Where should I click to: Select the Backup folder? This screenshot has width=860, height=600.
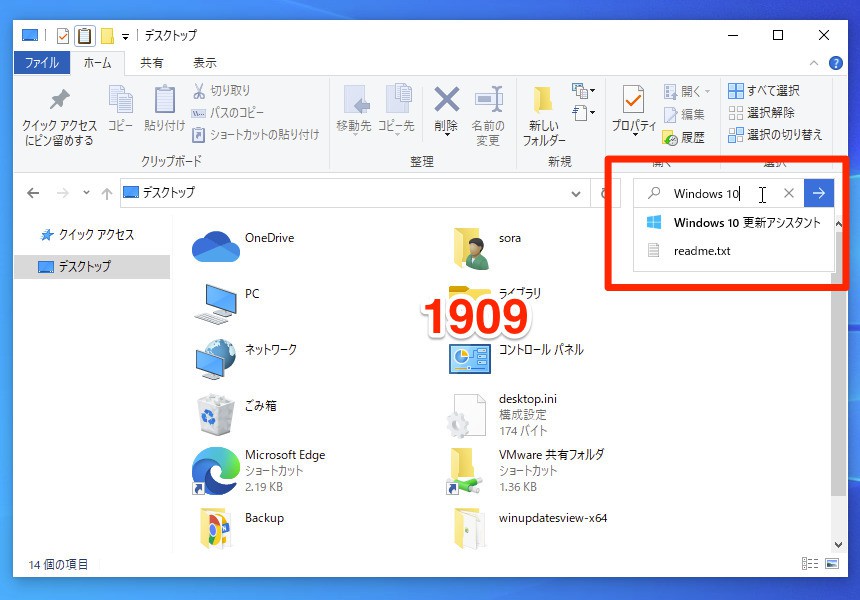click(x=242, y=528)
